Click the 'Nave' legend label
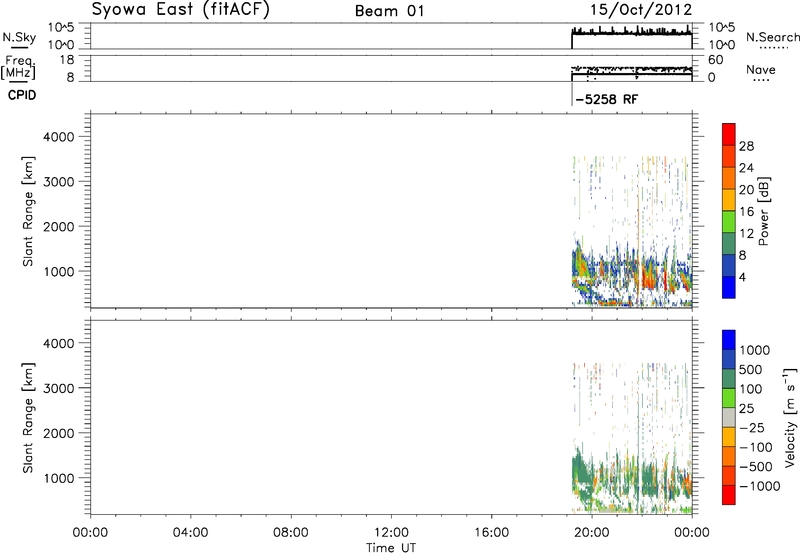Viewport: 800px width, 554px height. pyautogui.click(x=760, y=69)
